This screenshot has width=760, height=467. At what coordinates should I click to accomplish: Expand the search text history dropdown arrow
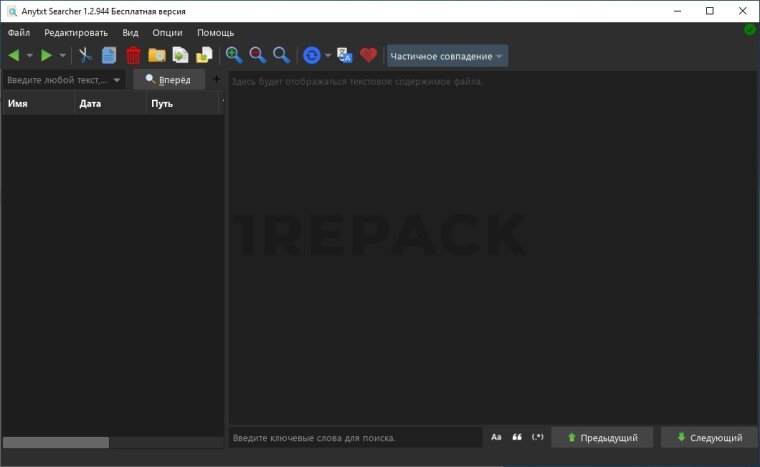(117, 79)
